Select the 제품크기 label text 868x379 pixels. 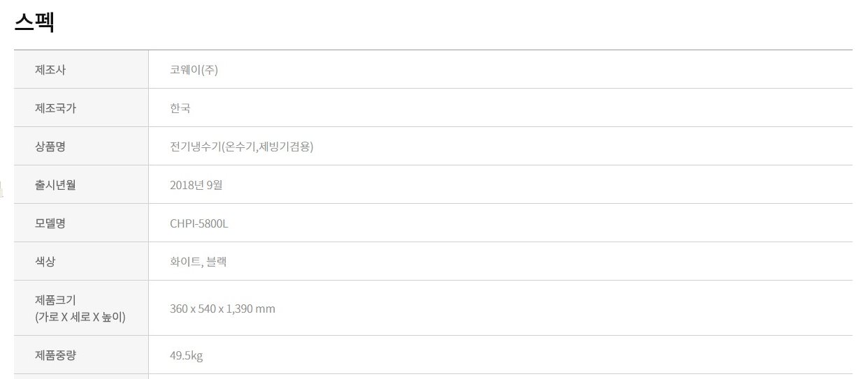pos(55,300)
